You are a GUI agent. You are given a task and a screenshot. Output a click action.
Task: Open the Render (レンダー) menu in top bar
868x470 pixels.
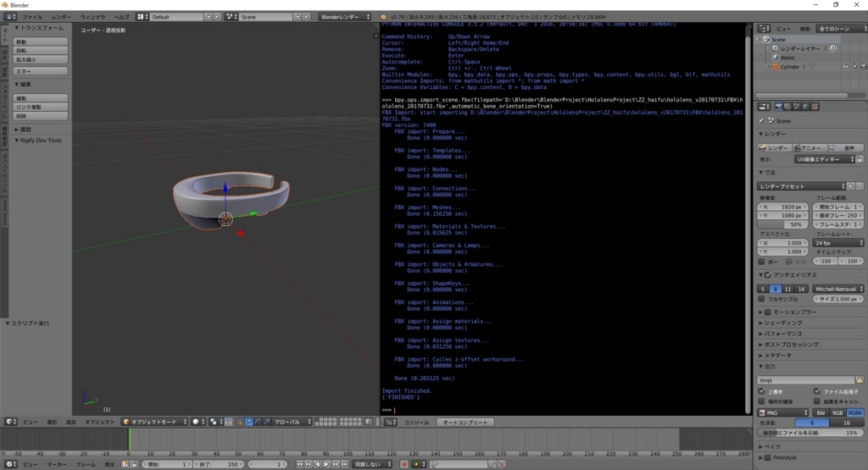61,17
